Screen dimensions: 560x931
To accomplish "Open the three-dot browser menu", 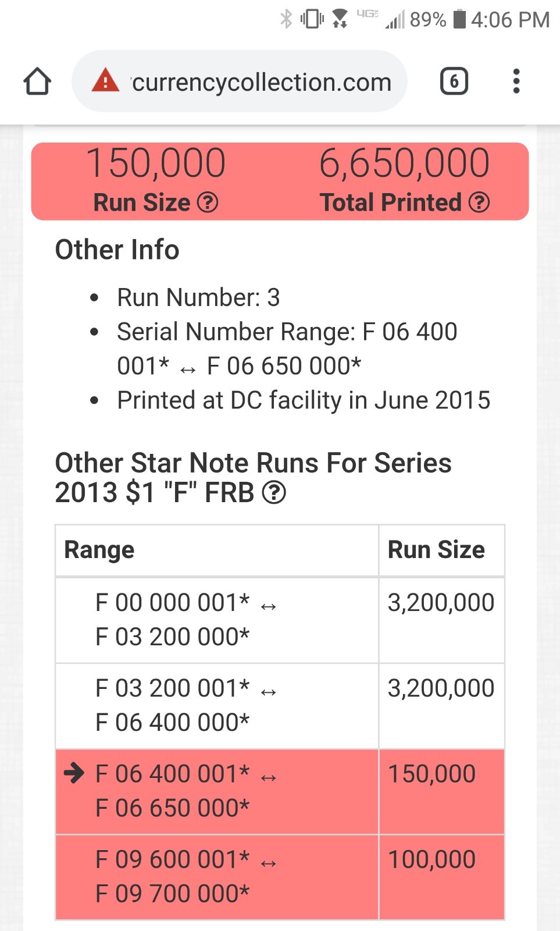I will pos(516,81).
